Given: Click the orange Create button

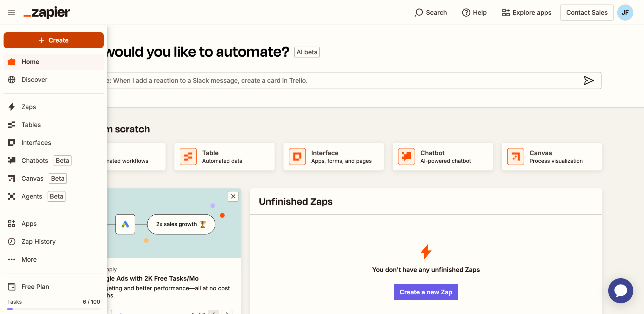Looking at the screenshot, I should click(x=53, y=40).
